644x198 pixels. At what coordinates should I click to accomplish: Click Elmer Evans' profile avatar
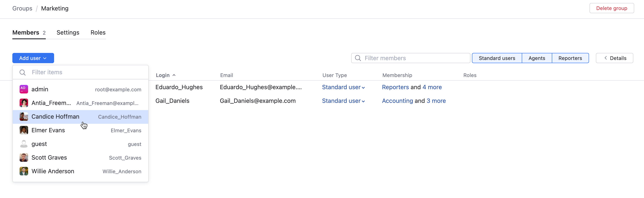click(x=24, y=130)
